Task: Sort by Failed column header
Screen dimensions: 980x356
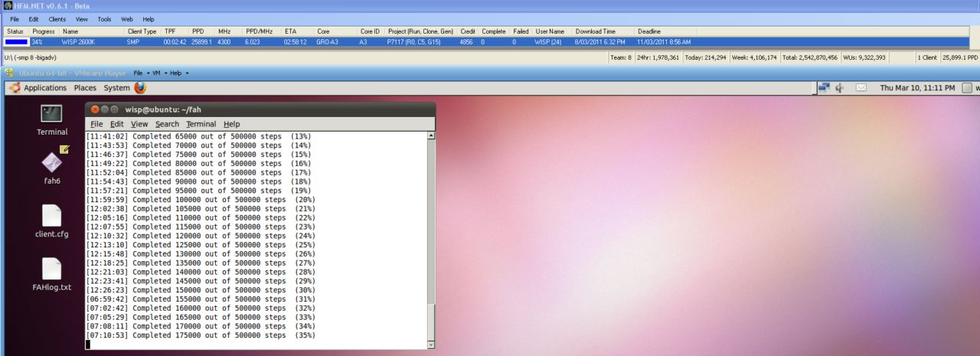Action: coord(521,31)
